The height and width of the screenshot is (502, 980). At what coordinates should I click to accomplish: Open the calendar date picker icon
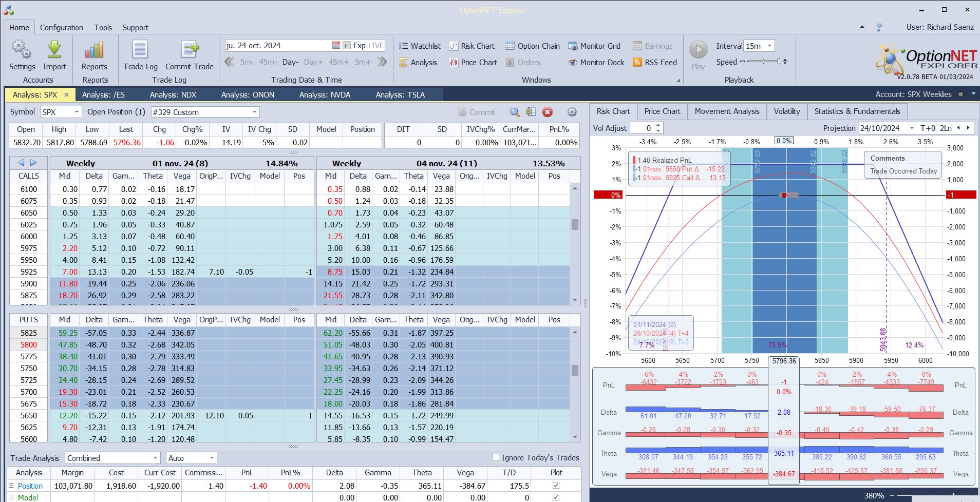coord(336,45)
